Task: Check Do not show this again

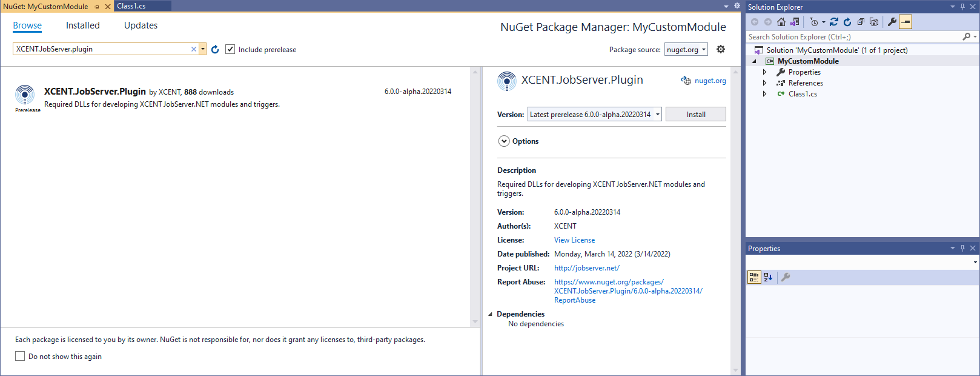Action: pyautogui.click(x=20, y=356)
